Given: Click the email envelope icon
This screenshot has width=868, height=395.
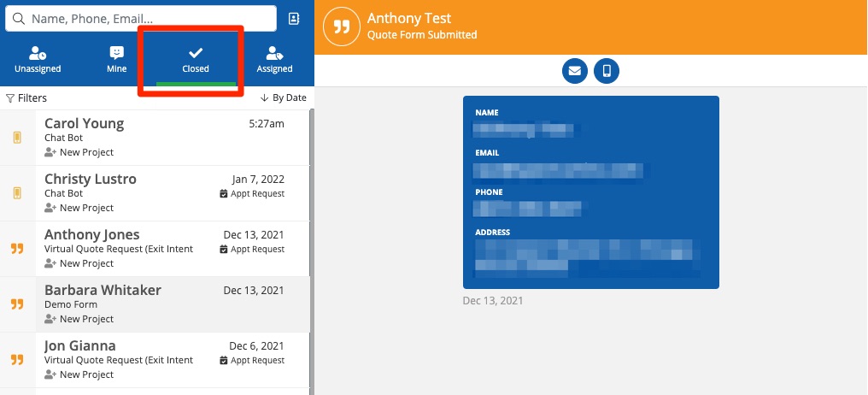Looking at the screenshot, I should 574,71.
